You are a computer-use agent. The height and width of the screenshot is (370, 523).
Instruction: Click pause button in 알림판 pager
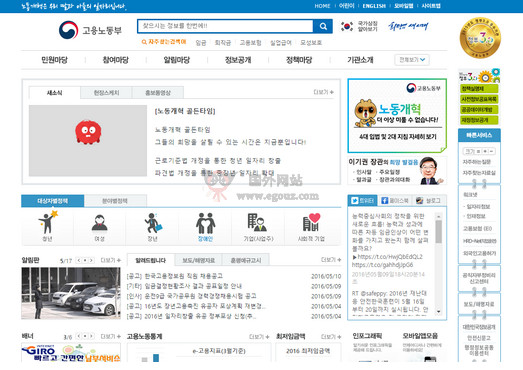(x=85, y=260)
